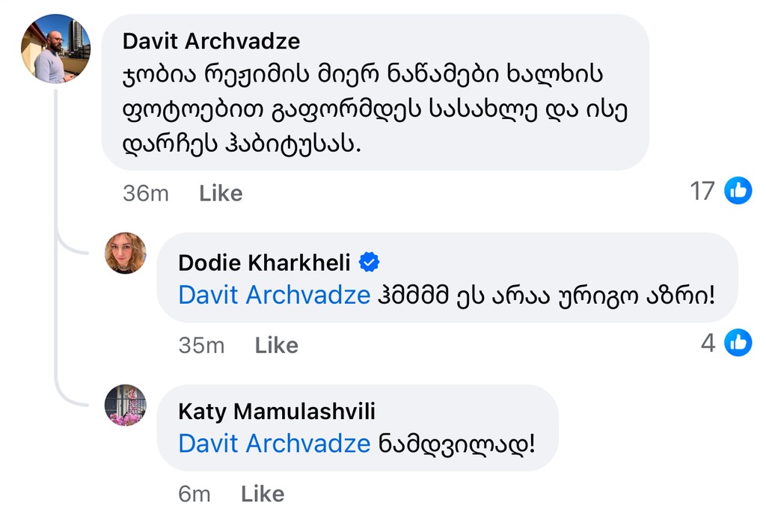Click the Davit Archvadze mention in Katy's reply
This screenshot has height=532, width=766.
(274, 444)
